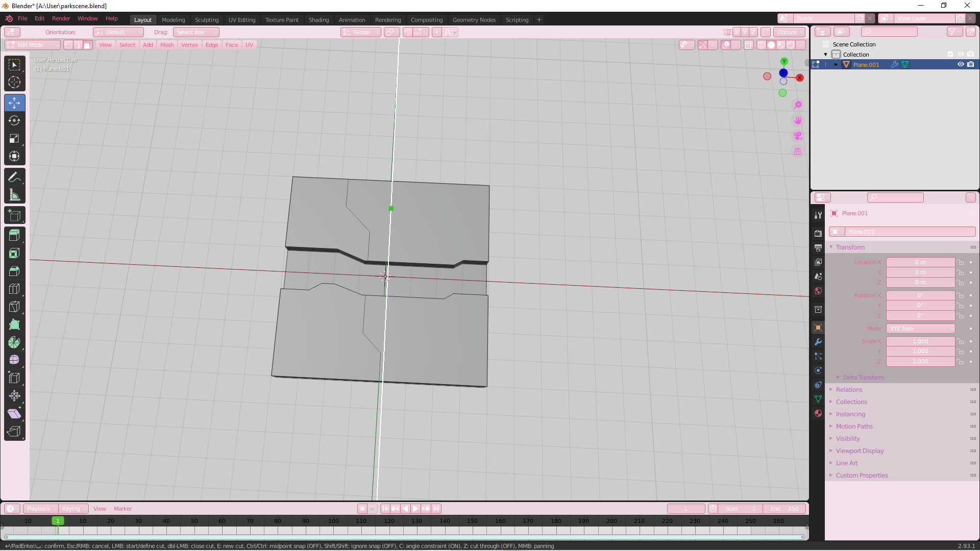Toggle Collection exclude checkbox in outliner
The height and width of the screenshot is (551, 980).
950,54
